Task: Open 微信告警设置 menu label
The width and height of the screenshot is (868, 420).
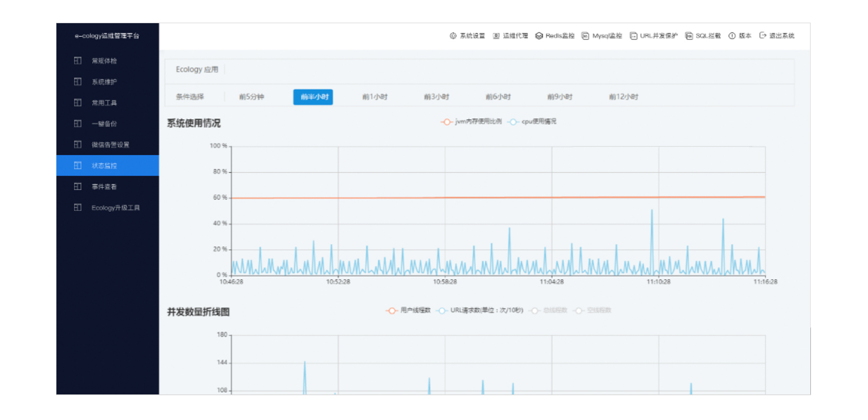Action: tap(110, 144)
